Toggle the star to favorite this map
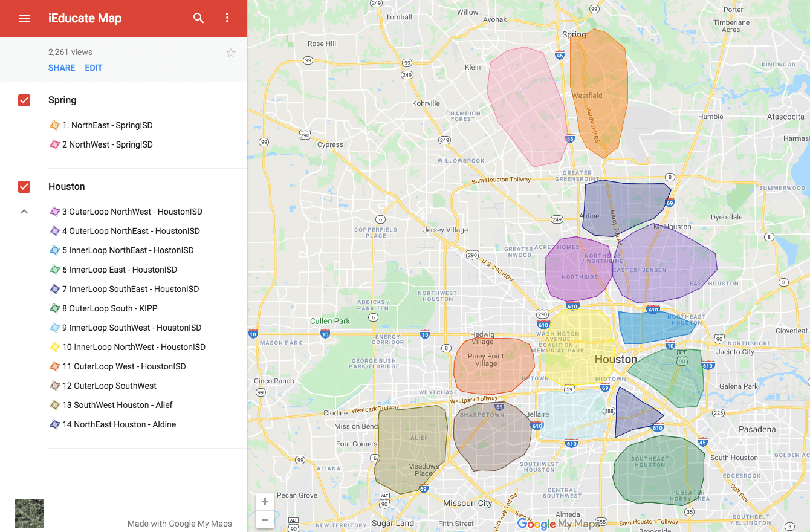 coord(231,53)
